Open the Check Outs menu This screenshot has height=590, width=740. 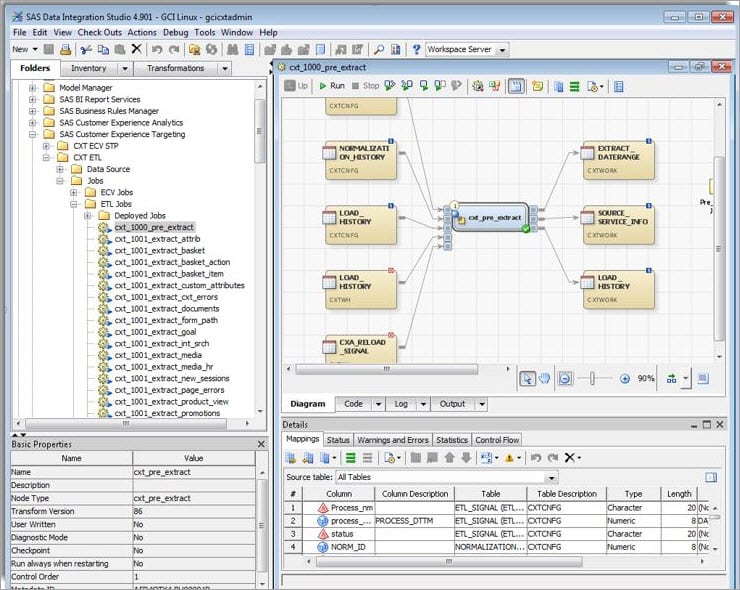(100, 33)
